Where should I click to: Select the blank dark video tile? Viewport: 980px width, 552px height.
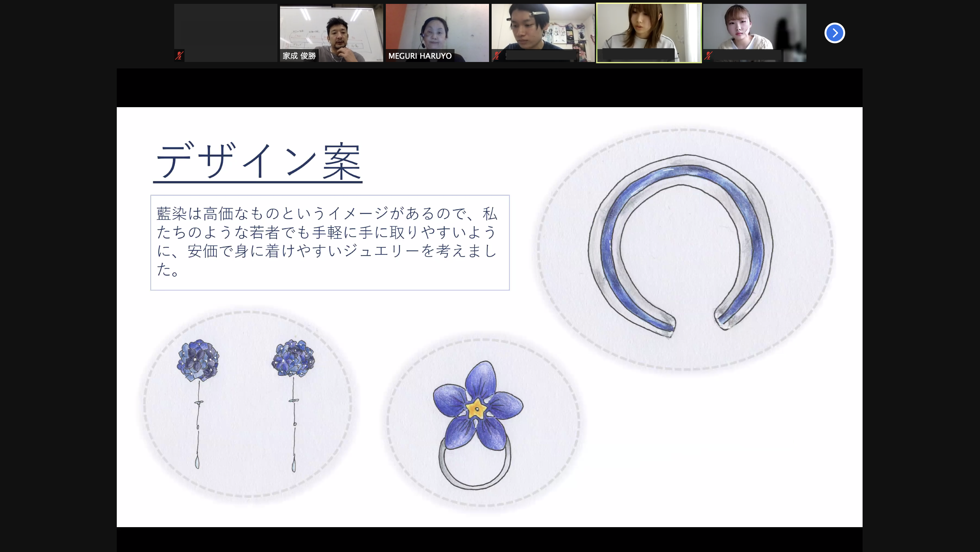225,30
